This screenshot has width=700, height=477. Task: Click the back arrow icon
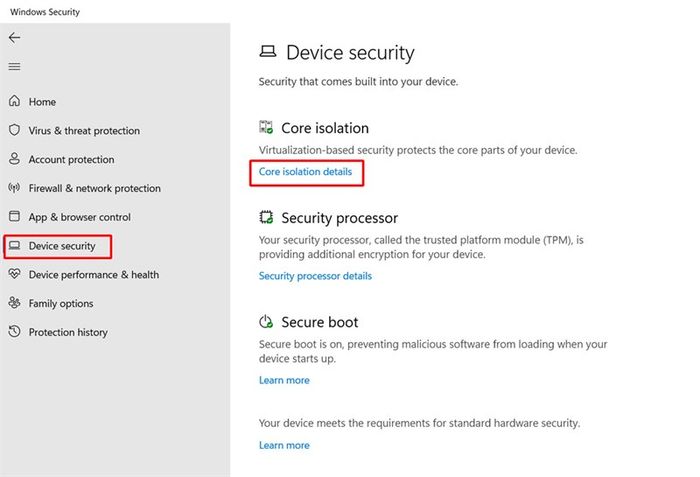click(14, 38)
